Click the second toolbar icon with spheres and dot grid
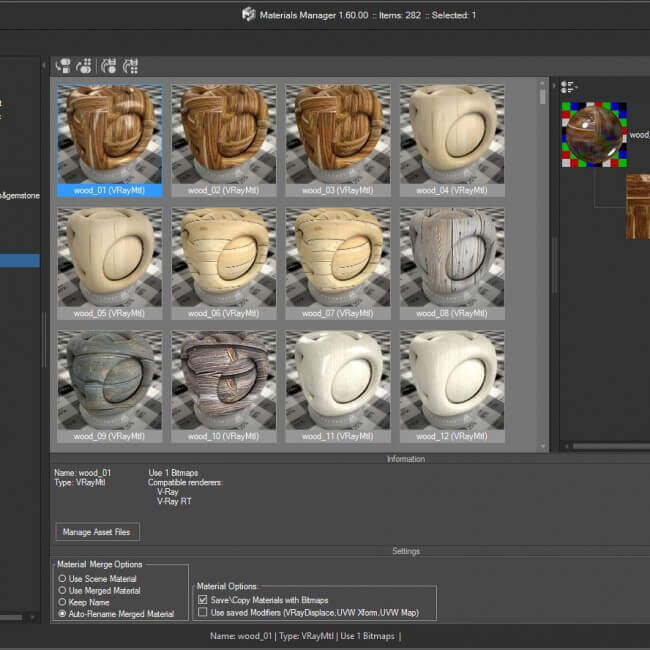Screen dimensions: 650x650 [84, 66]
